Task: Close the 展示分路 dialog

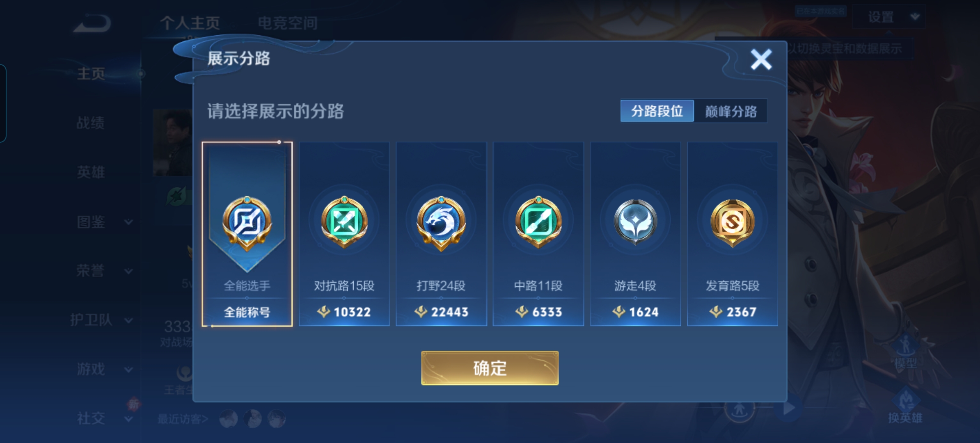Action: [x=761, y=59]
